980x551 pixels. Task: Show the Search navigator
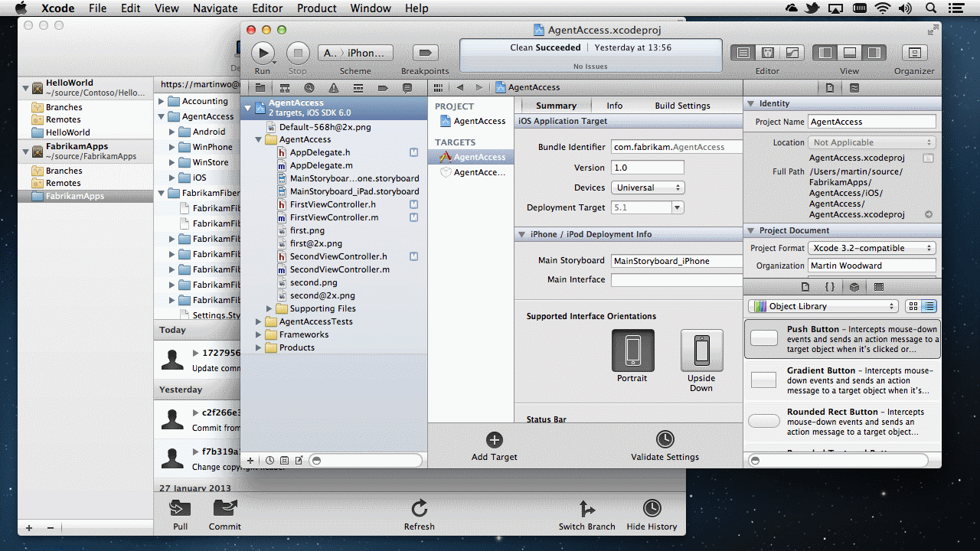[309, 88]
